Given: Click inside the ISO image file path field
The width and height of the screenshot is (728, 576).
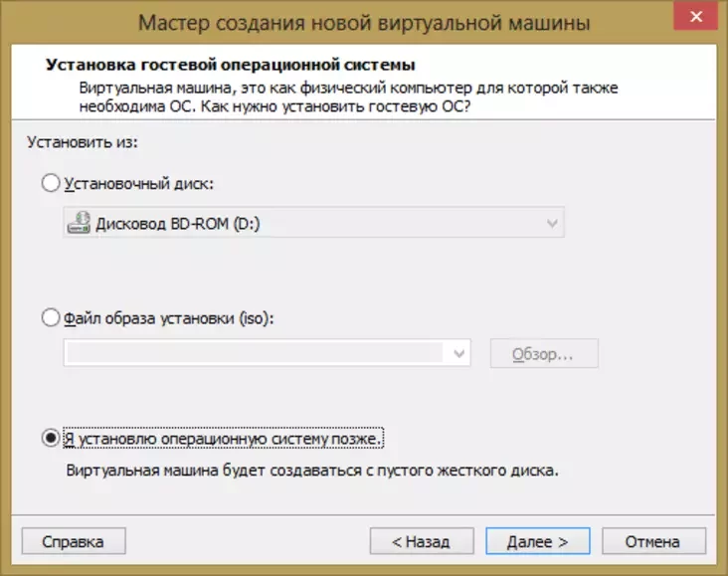Looking at the screenshot, I should 254,353.
